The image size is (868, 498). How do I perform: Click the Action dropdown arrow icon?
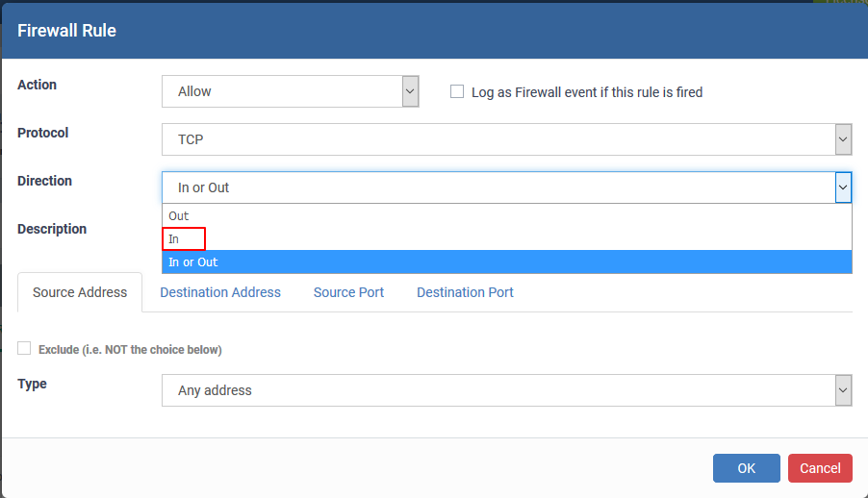[410, 91]
